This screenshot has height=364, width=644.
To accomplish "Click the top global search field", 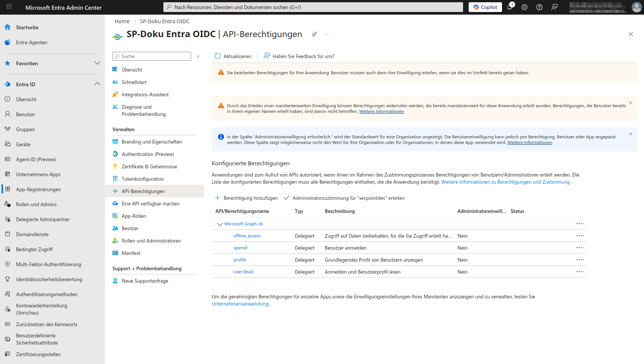I will coord(313,7).
